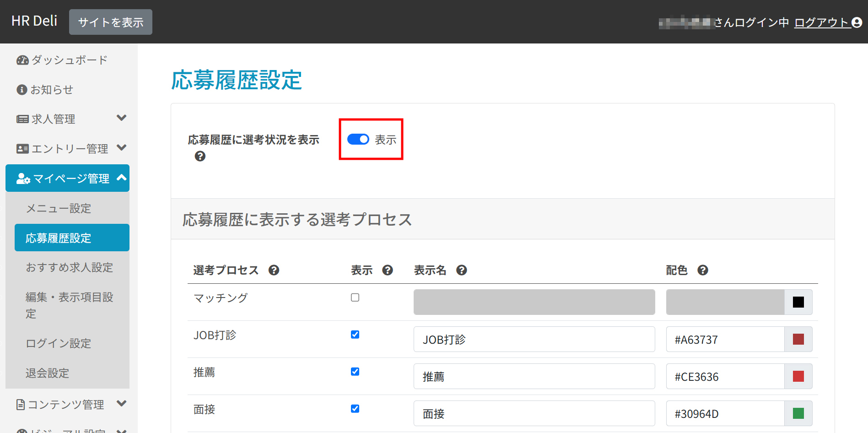Screen dimensions: 868x433
Task: Click help icon next to 配色 header
Action: (x=703, y=271)
